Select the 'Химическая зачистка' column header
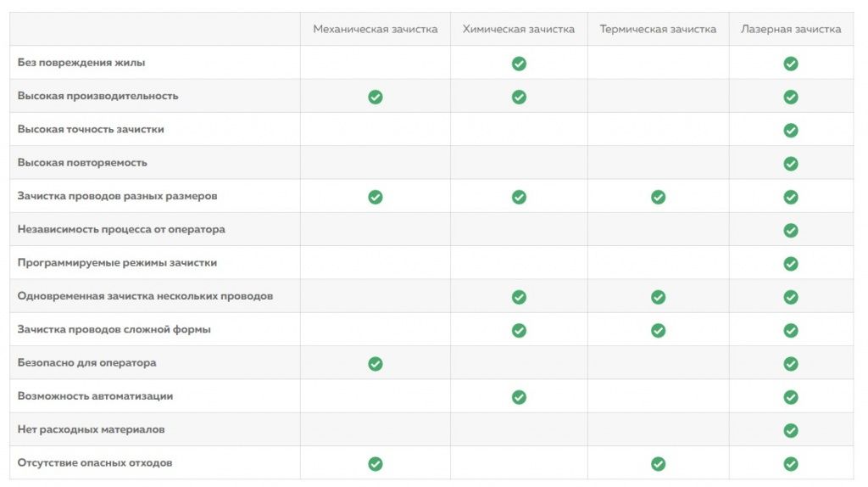The image size is (868, 487). pos(519,29)
